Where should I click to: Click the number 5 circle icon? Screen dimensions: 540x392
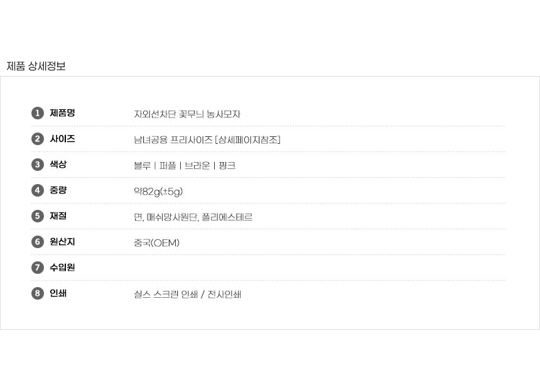click(x=38, y=216)
